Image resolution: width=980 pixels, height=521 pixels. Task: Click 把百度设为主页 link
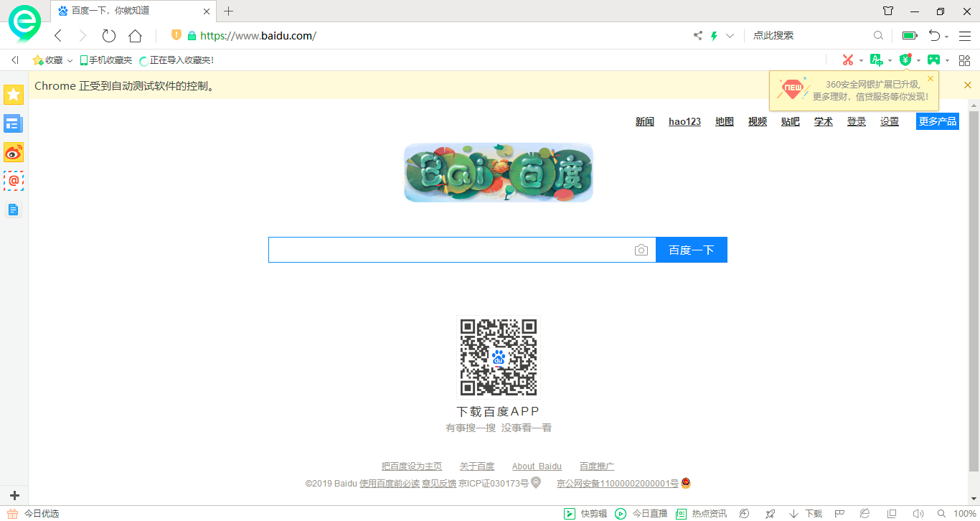click(x=412, y=466)
